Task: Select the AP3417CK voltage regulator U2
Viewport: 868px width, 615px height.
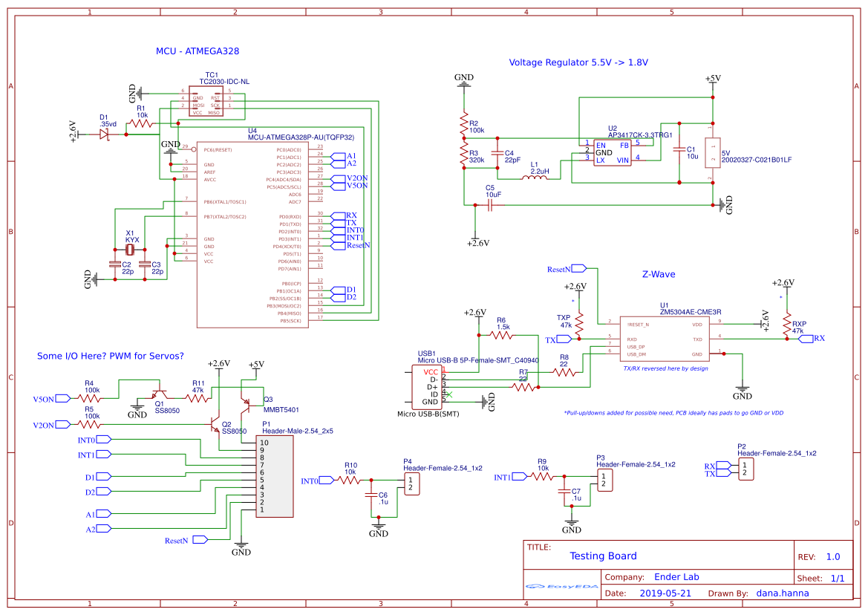Action: [x=613, y=152]
